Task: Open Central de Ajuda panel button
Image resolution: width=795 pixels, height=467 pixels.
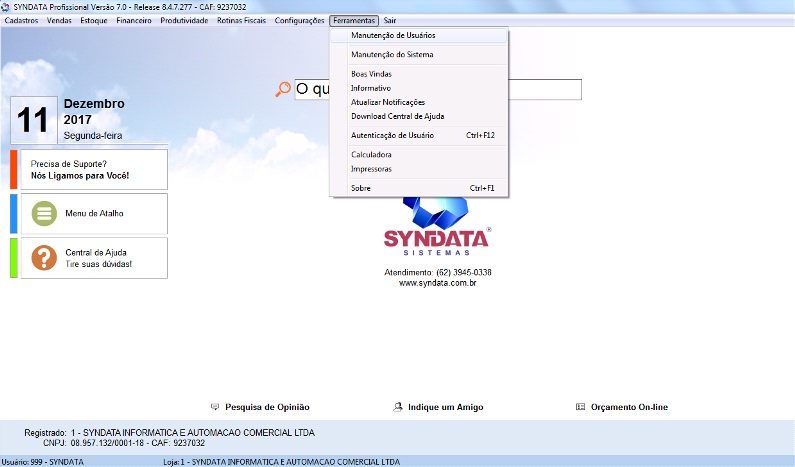Action: 94,258
